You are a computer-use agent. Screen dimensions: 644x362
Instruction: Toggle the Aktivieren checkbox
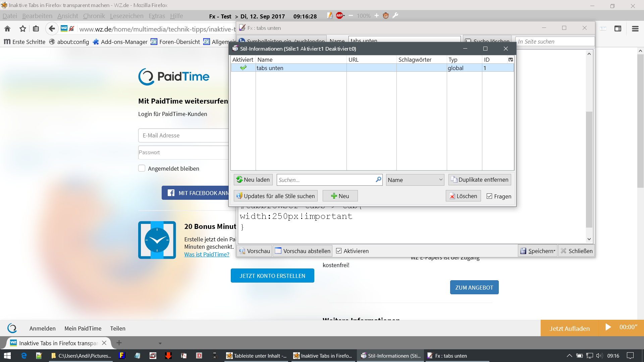[x=339, y=251]
